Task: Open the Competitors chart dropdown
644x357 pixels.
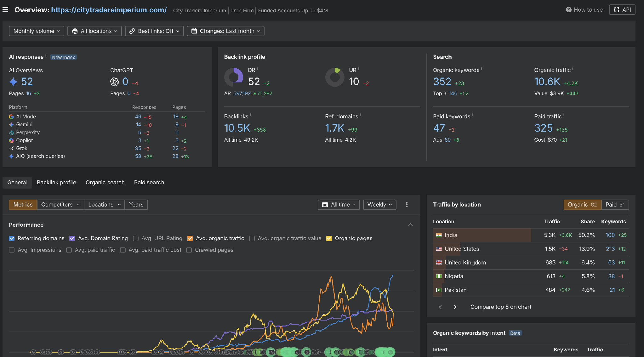Action: [x=60, y=205]
